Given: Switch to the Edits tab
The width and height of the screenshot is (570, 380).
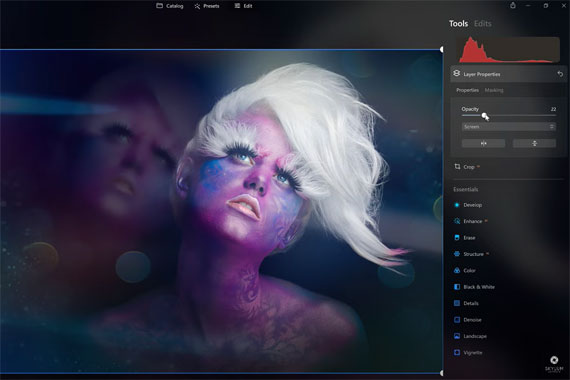Looking at the screenshot, I should 482,24.
